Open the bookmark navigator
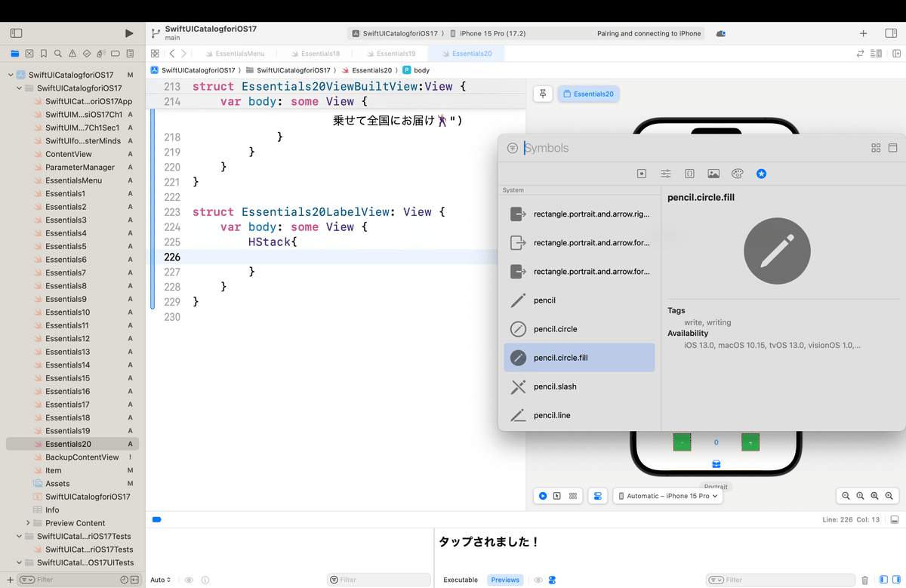 [x=44, y=54]
